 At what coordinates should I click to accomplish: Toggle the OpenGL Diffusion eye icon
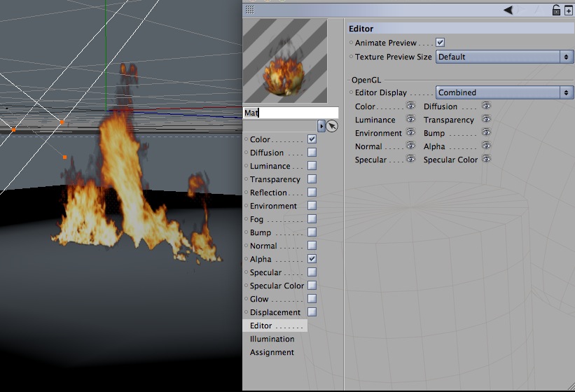pyautogui.click(x=486, y=106)
